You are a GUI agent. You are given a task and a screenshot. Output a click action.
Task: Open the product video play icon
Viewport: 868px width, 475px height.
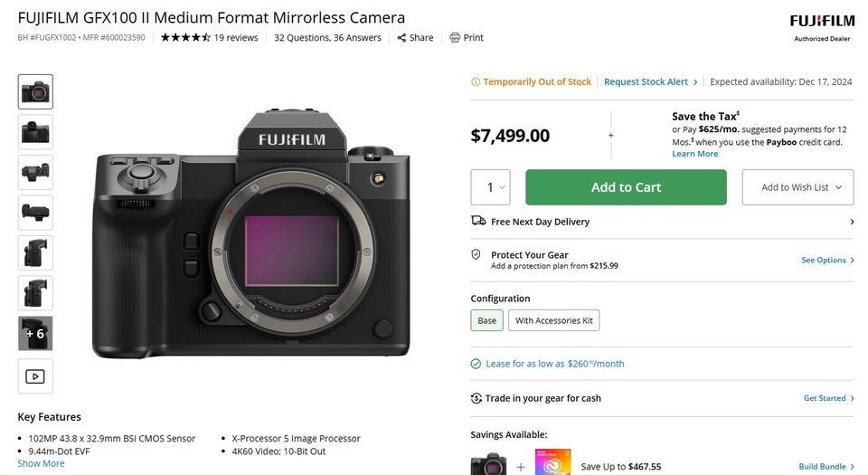pos(35,376)
